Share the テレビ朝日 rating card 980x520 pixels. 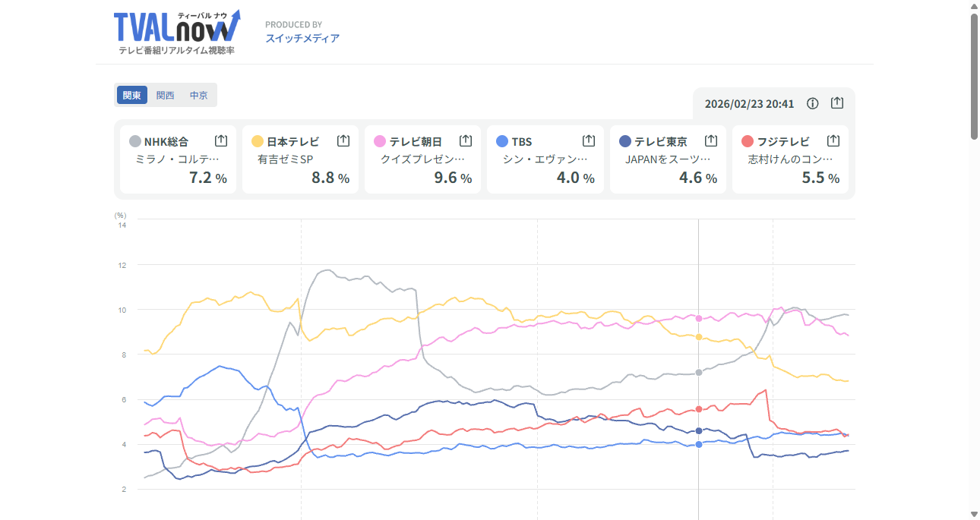coord(466,140)
